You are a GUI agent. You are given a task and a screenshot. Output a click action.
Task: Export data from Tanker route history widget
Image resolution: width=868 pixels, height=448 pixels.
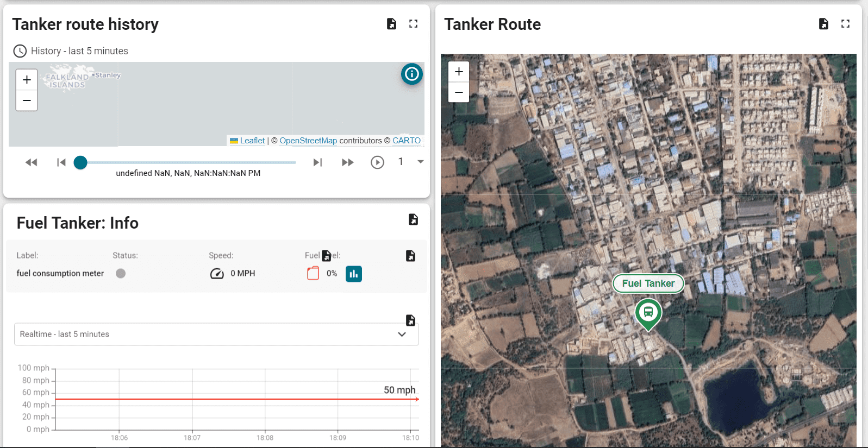(391, 24)
